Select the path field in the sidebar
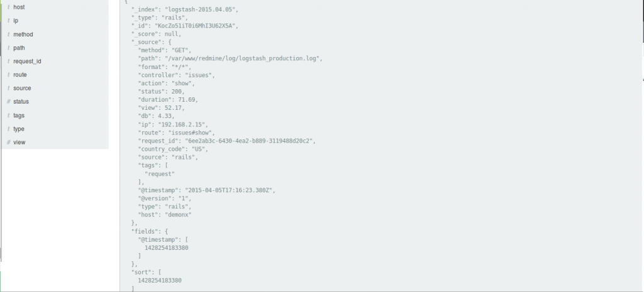This screenshot has width=644, height=292. [x=19, y=48]
